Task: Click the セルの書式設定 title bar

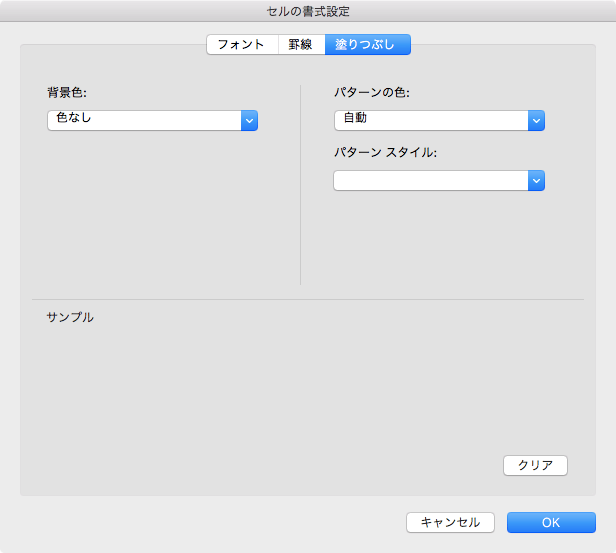Action: click(x=308, y=11)
